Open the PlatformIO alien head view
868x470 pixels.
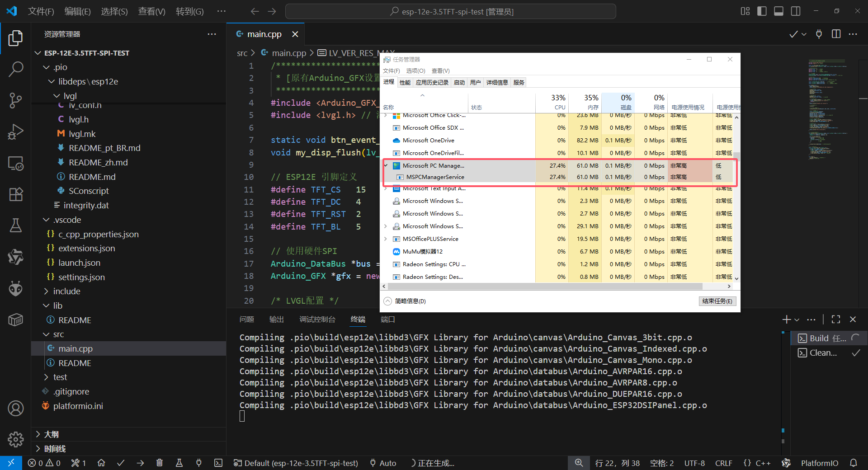[x=15, y=288]
